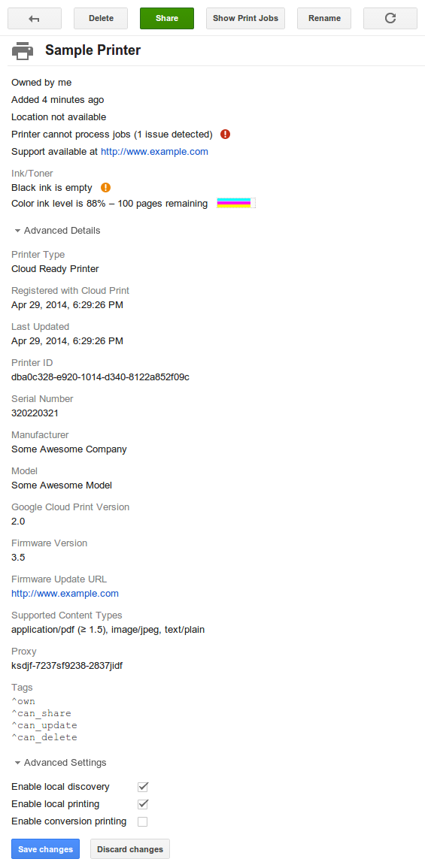The height and width of the screenshot is (868, 425).
Task: Enable local discovery checkbox toggle
Action: click(x=143, y=787)
